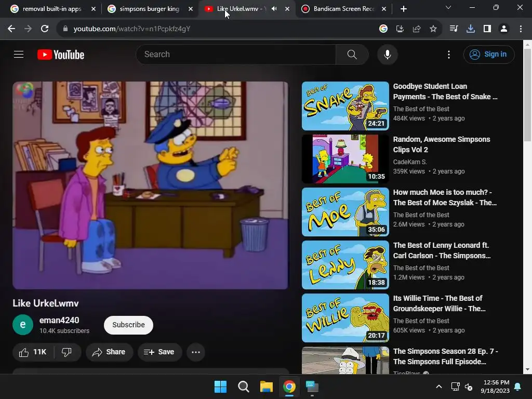Bookmark this page with the star icon
Image resolution: width=532 pixels, height=399 pixels.
coord(433,29)
